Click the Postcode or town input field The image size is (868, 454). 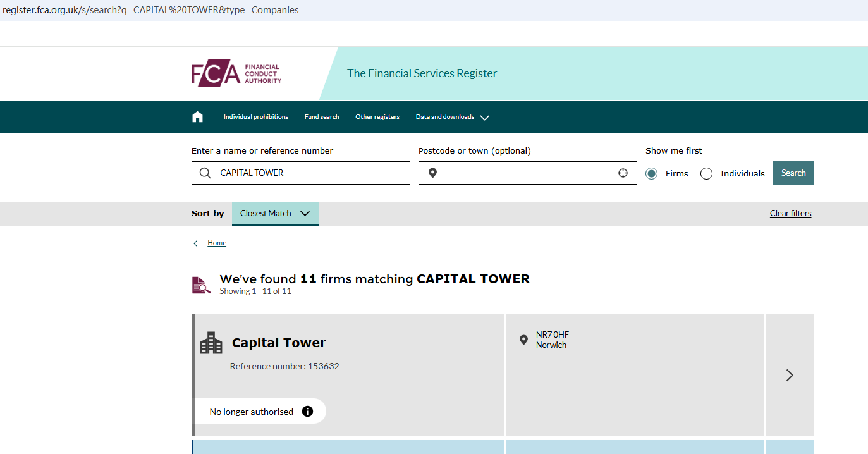point(526,173)
